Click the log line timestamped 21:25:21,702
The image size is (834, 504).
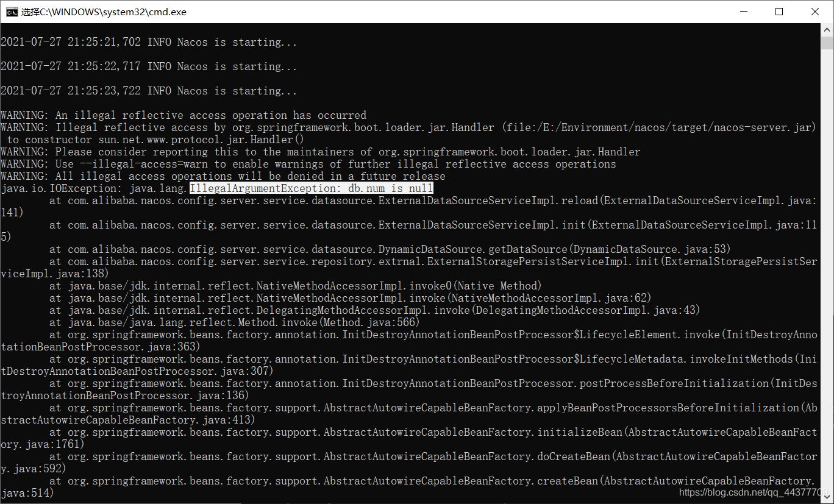click(149, 42)
